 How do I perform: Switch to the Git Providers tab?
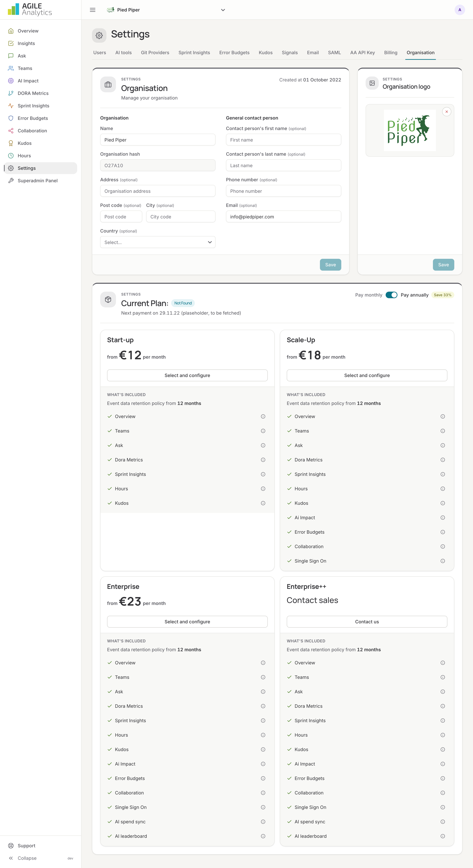[x=155, y=53]
